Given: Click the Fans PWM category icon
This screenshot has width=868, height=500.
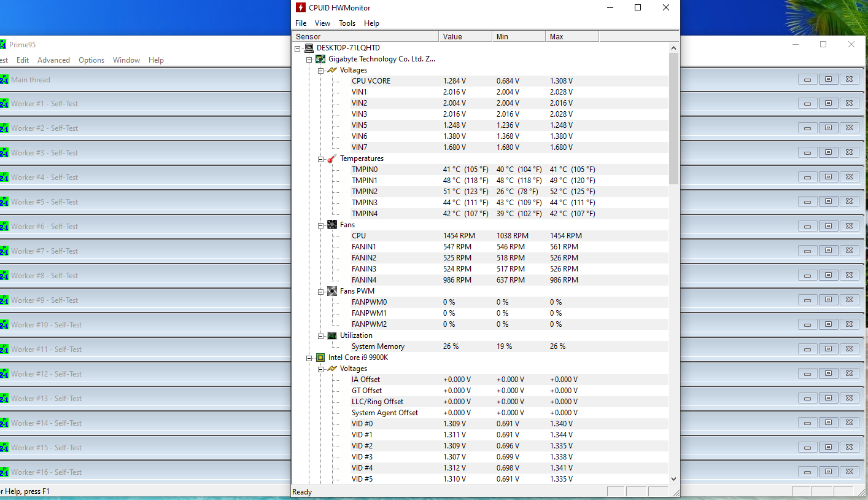Looking at the screenshot, I should click(x=331, y=291).
